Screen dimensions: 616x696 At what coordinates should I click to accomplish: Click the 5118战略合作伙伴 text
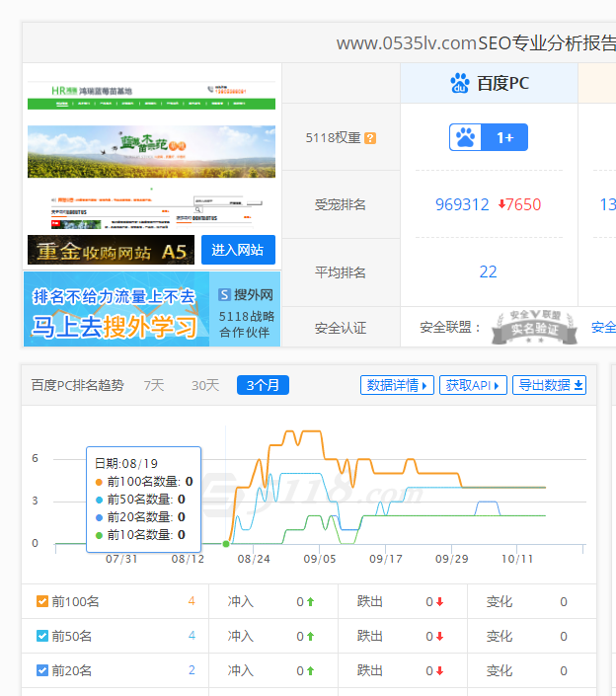(247, 325)
